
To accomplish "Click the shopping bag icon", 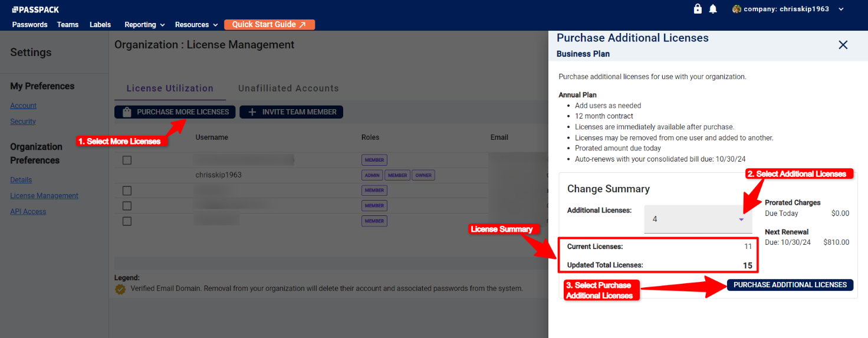I will click(127, 112).
